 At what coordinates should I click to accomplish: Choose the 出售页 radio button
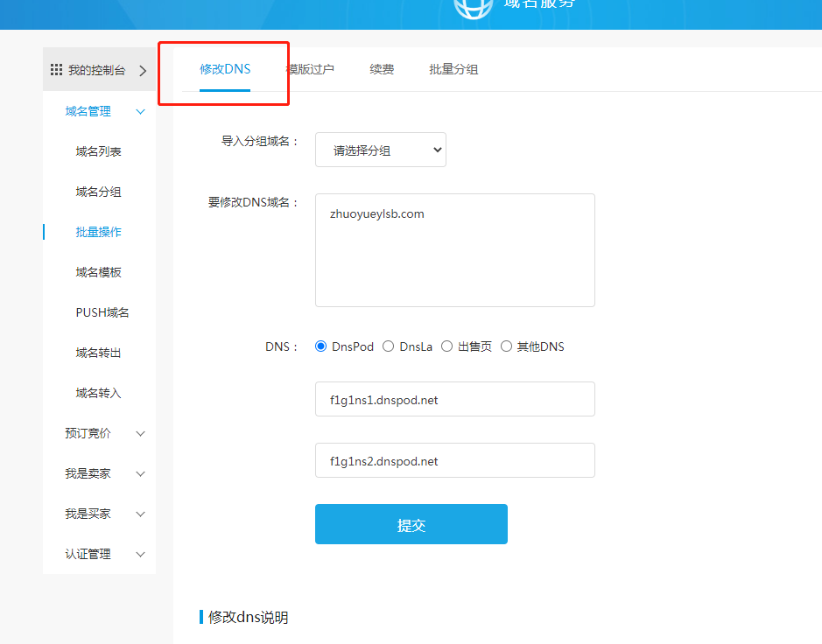point(446,346)
